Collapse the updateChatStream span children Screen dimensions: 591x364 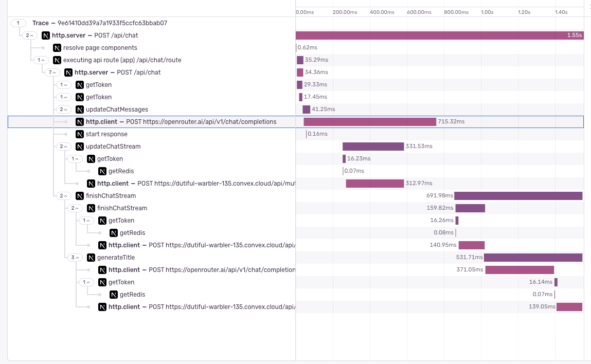[64, 147]
